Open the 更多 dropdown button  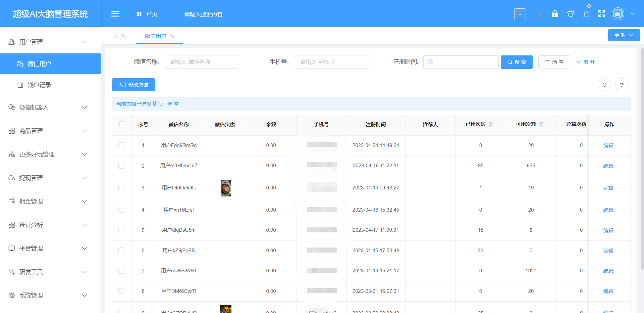coord(624,35)
